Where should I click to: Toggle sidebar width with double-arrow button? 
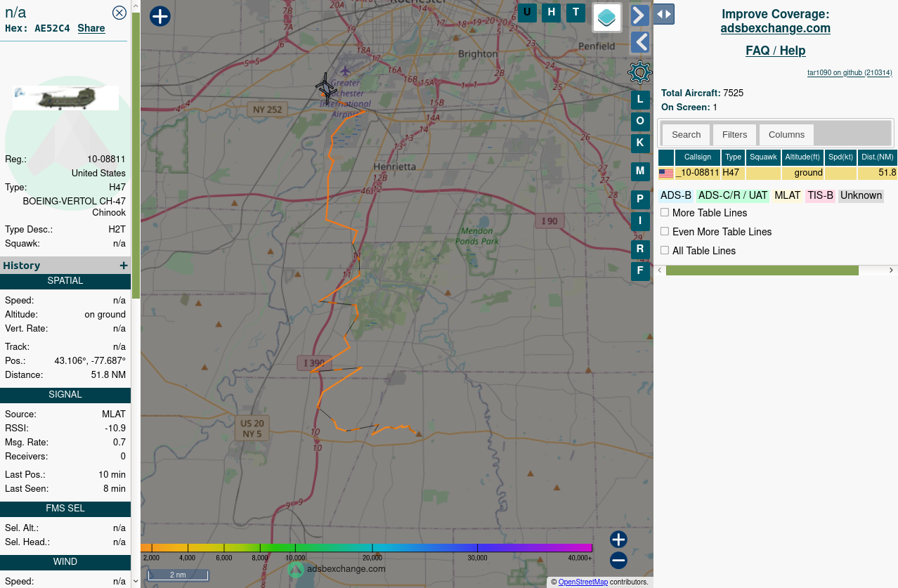(664, 13)
